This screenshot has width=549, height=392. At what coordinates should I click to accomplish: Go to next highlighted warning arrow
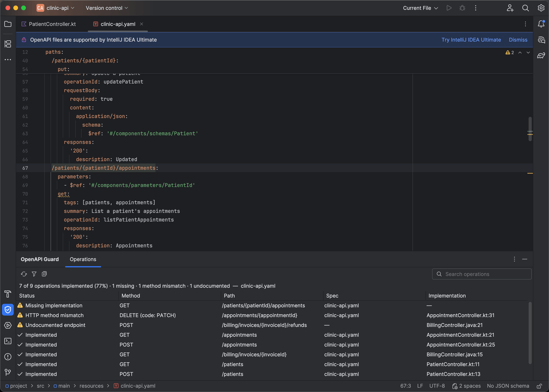pos(528,52)
